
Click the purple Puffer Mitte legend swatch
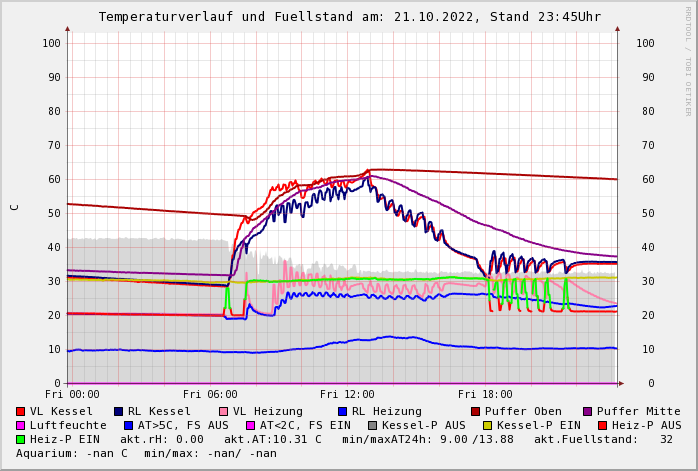(x=587, y=411)
